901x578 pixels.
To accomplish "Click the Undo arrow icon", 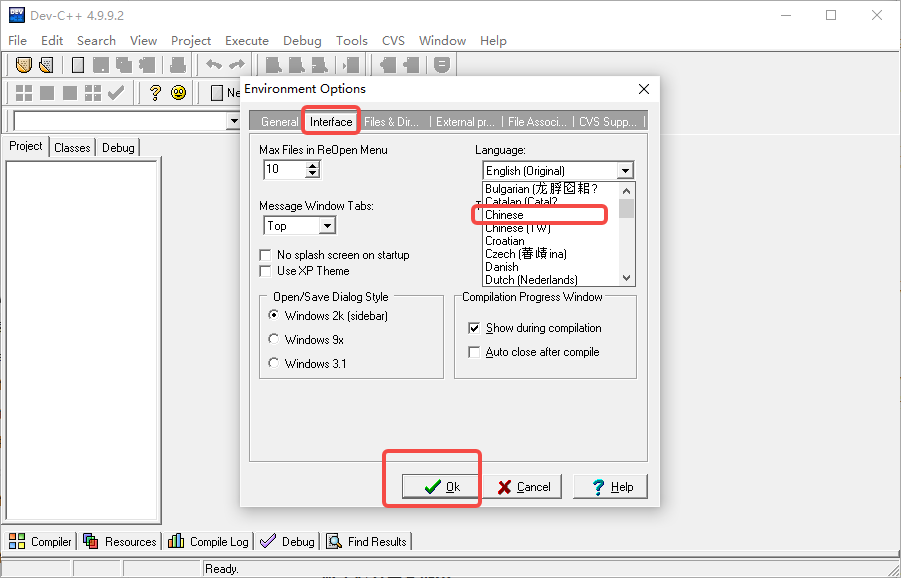I will tap(214, 64).
